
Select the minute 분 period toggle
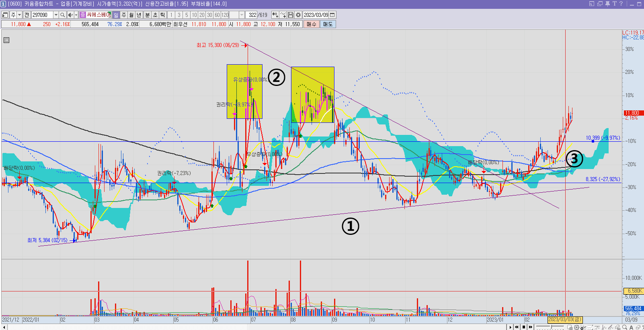147,15
